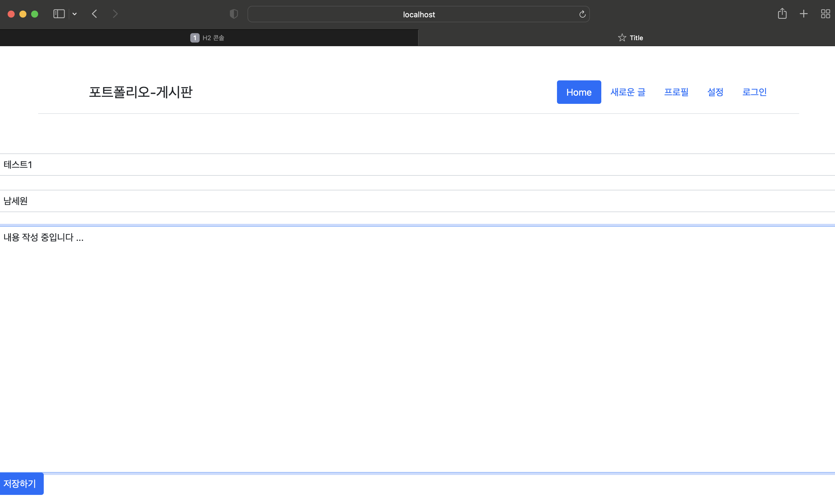Click the 로그인 link

tap(754, 92)
